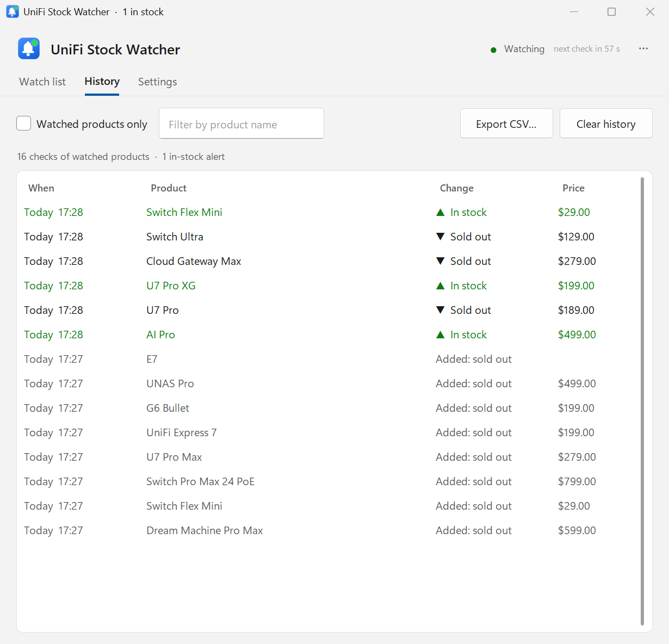Click the green $499.00 price for AI Pro
Viewport: 669px width, 644px height.
pyautogui.click(x=577, y=335)
